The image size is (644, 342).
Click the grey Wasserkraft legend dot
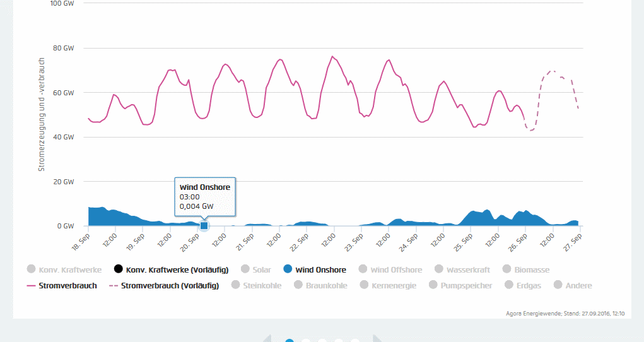point(438,269)
